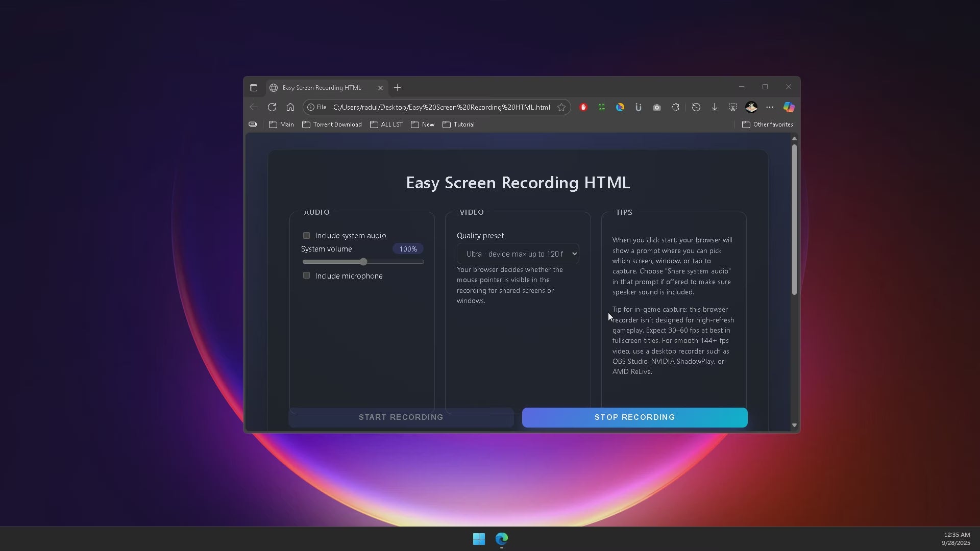Click the red hand ad-blocker extension icon
Image resolution: width=980 pixels, height=551 pixels.
point(583,107)
